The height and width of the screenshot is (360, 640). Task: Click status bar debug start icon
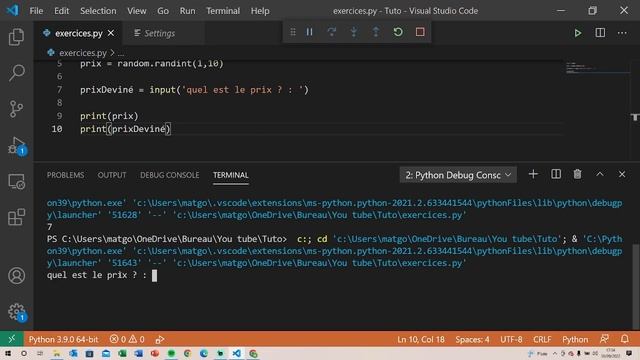click(x=160, y=339)
